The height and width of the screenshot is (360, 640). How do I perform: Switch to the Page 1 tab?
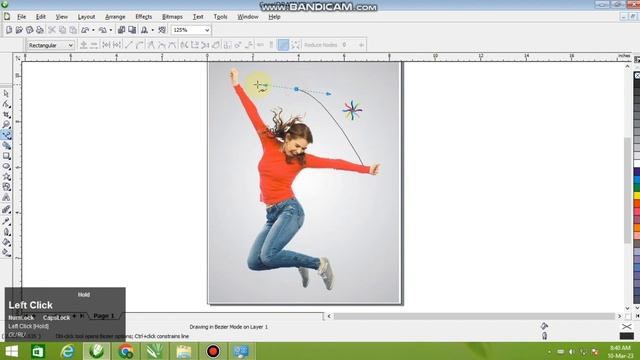(104, 316)
